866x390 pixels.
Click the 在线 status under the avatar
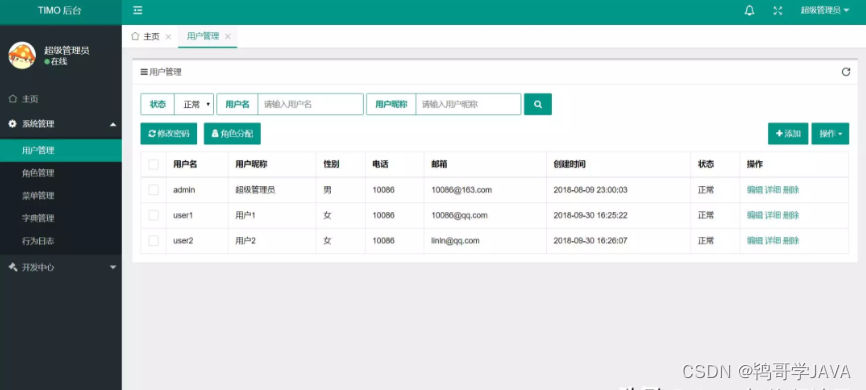56,61
